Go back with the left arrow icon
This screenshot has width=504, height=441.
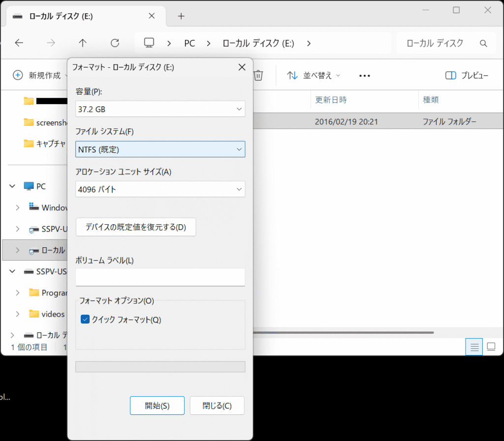pyautogui.click(x=19, y=43)
